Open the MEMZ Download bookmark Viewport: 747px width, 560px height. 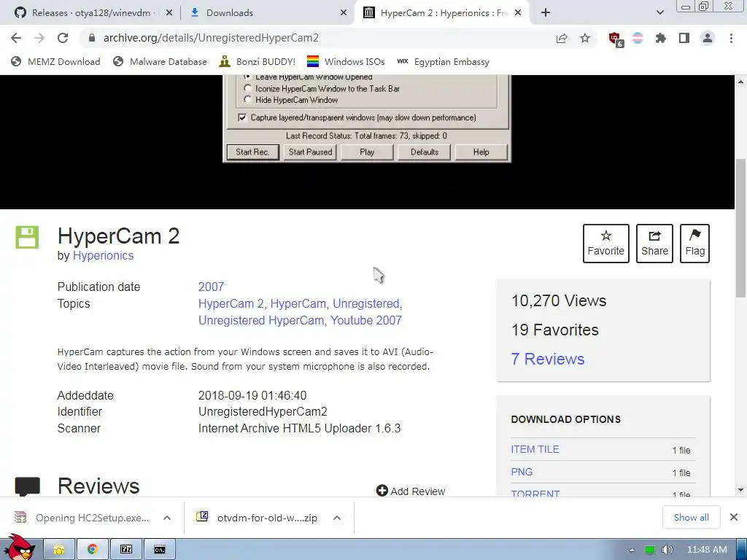55,62
